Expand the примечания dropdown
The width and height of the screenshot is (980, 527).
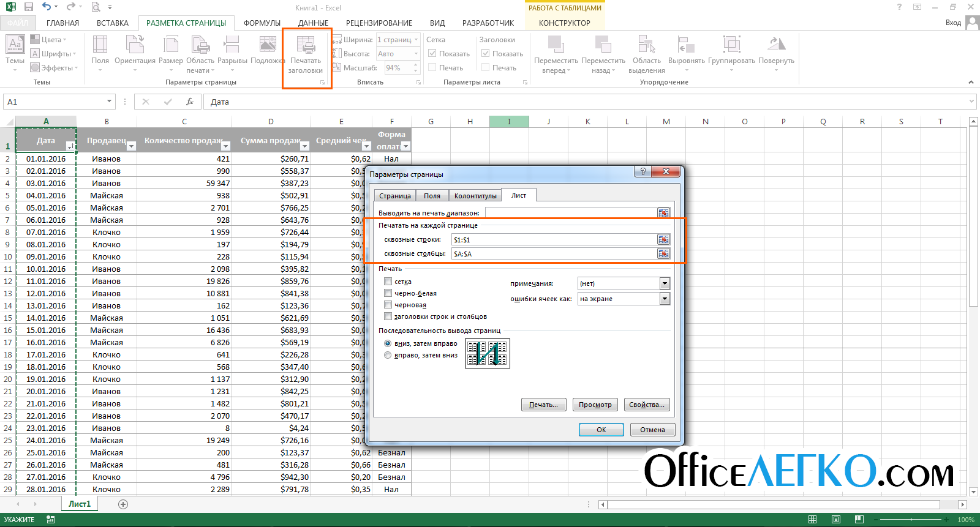coord(665,283)
